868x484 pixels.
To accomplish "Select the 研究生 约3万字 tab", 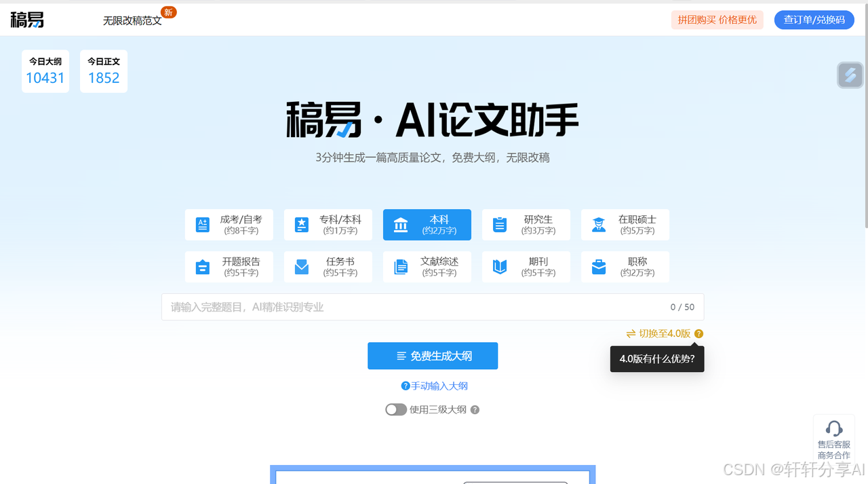I will click(x=526, y=225).
